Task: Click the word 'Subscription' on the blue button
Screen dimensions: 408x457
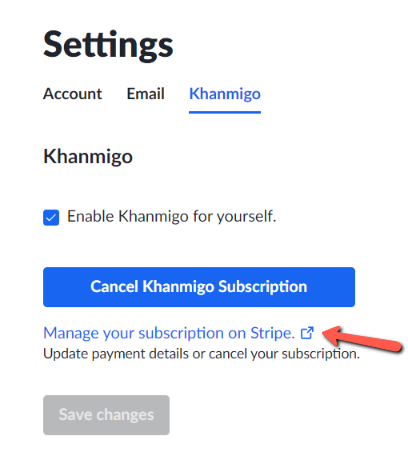Action: 263,287
